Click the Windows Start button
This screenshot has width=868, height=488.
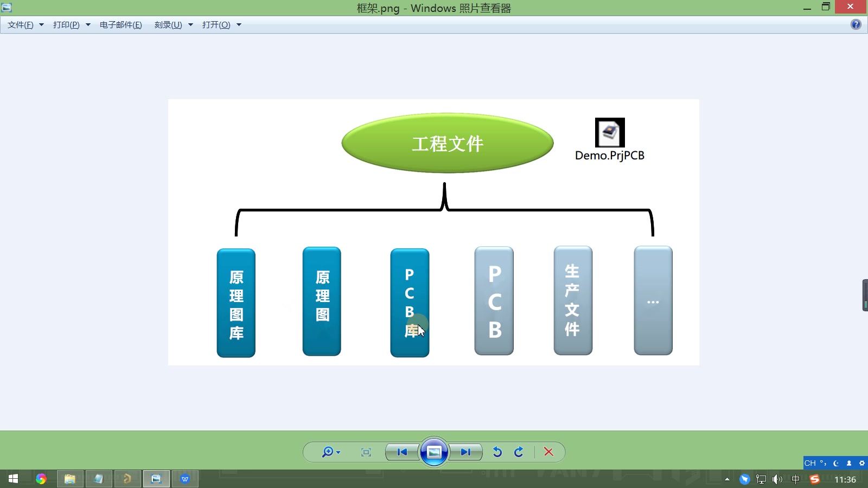pyautogui.click(x=14, y=479)
